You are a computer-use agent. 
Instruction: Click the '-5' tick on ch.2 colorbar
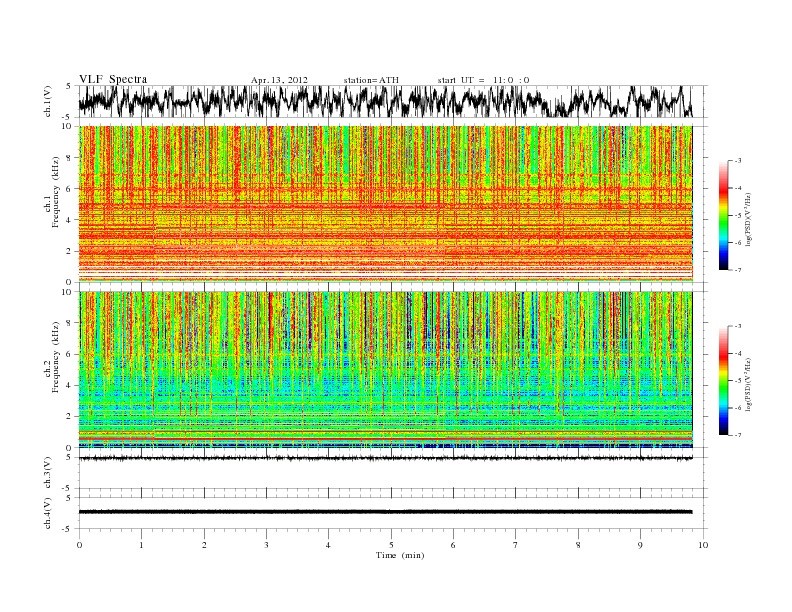pos(737,381)
